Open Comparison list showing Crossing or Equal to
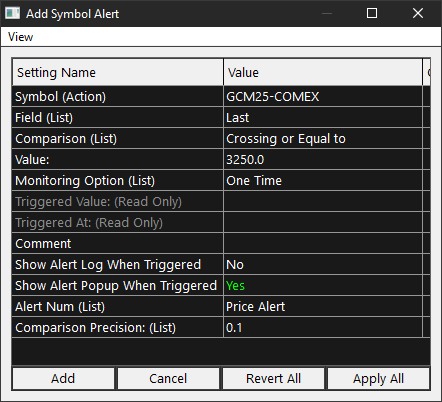Image resolution: width=442 pixels, height=402 pixels. point(323,139)
